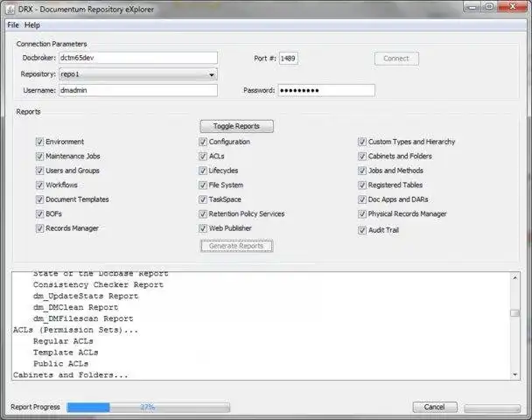Screen dimensions: 532x420
Task: Open the Repository dropdown
Action: tap(138, 74)
